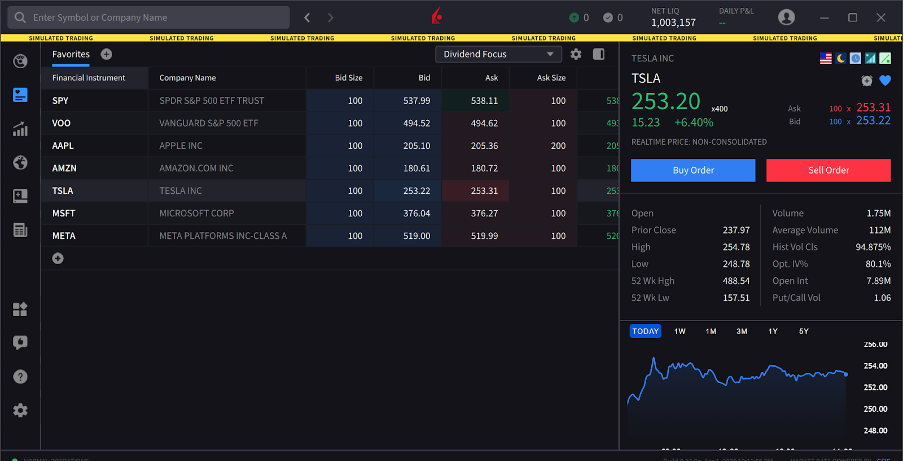Click the green line icon in TSLA header
The image size is (904, 461).
click(x=885, y=58)
